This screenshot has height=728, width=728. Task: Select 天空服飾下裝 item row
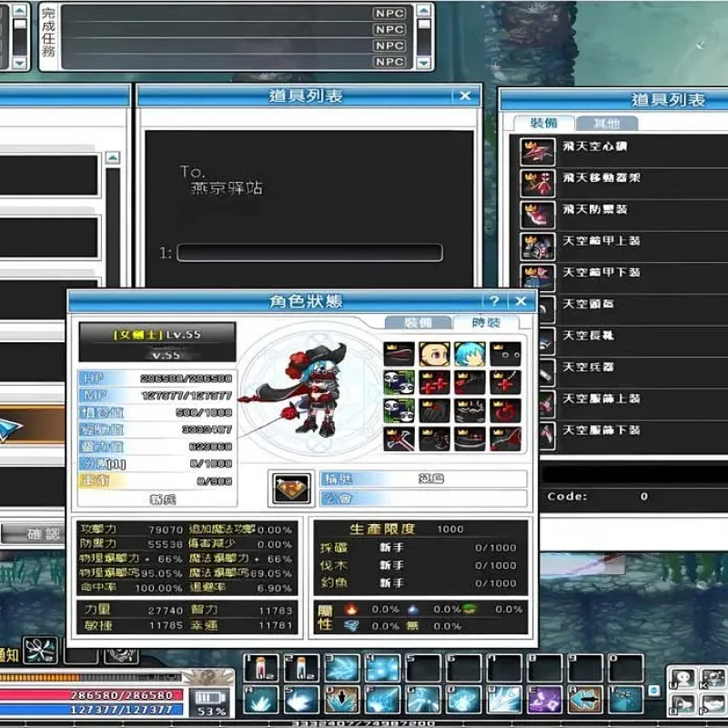coord(633,436)
